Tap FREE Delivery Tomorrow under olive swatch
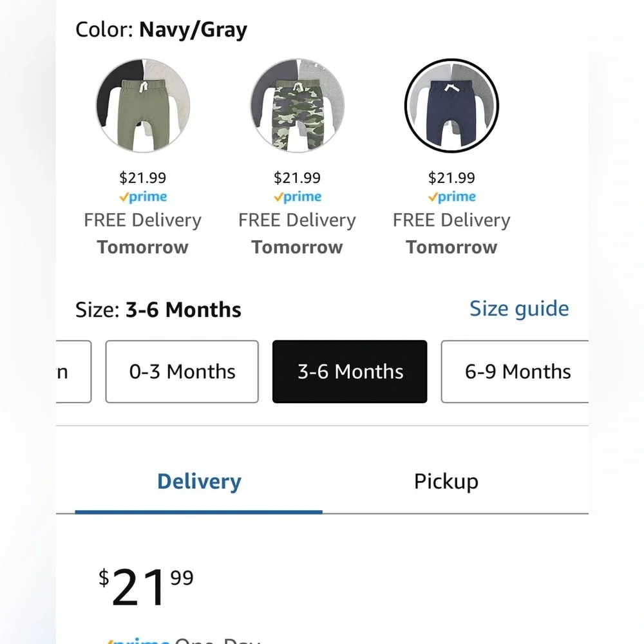The image size is (644, 644). [143, 233]
